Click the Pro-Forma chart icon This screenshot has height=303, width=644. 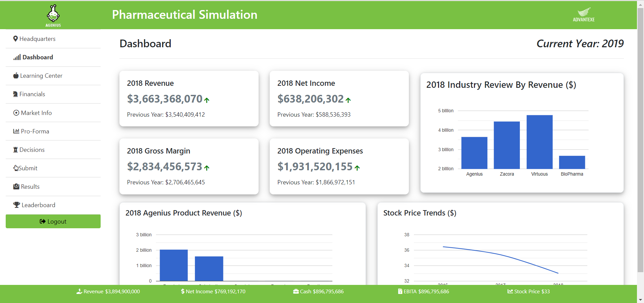[16, 131]
